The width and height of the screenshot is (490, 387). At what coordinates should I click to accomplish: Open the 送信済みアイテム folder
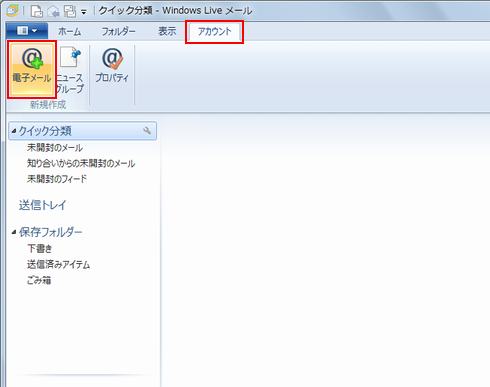click(58, 265)
